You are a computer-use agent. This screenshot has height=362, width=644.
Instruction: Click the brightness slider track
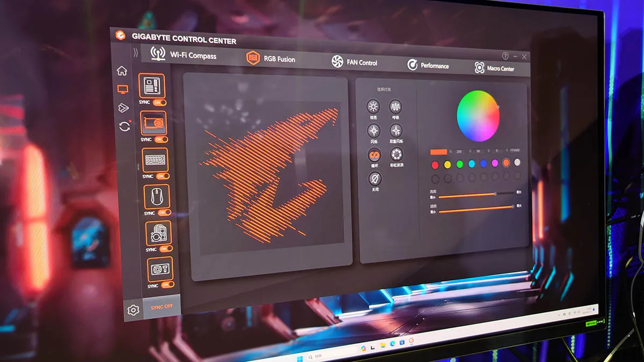point(476,195)
